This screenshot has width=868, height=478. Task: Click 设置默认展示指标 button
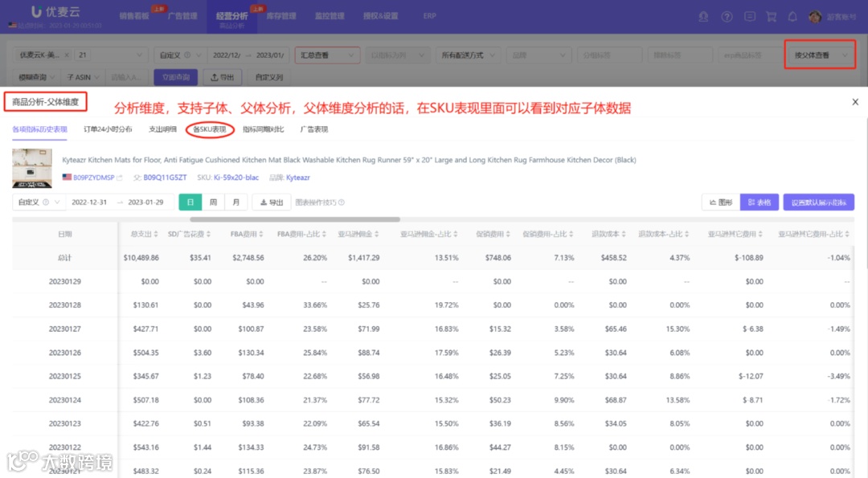pyautogui.click(x=819, y=202)
